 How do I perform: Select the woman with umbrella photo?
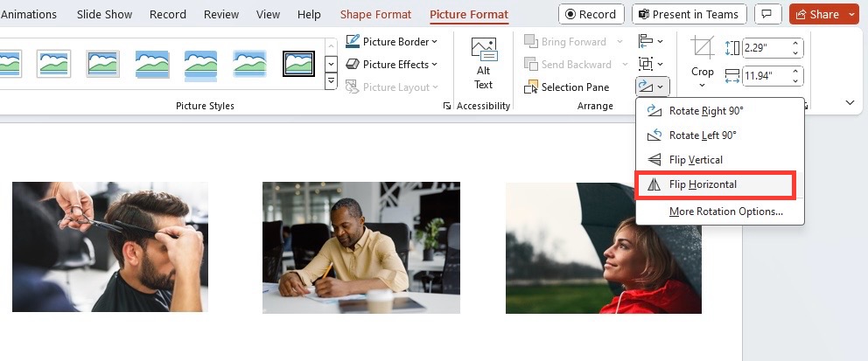(x=604, y=248)
